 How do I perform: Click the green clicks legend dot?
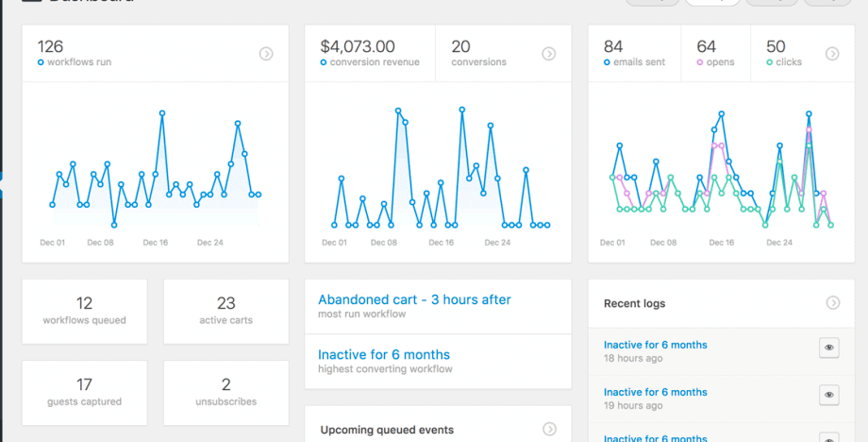pyautogui.click(x=770, y=62)
